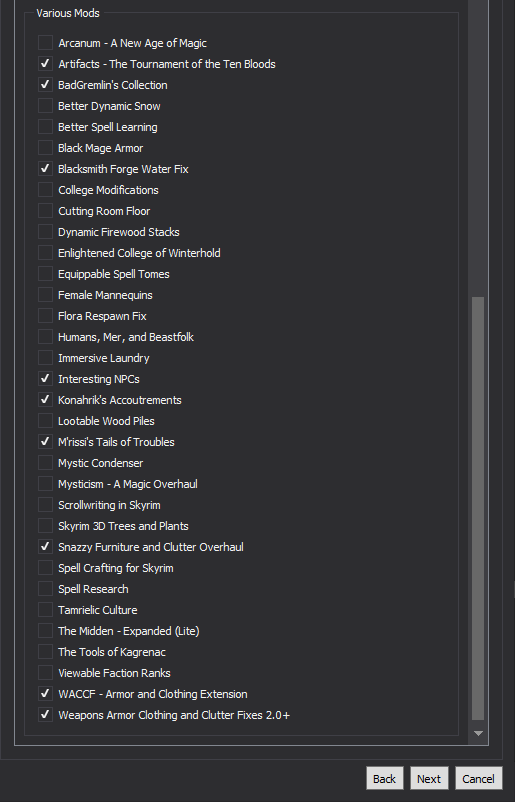Disable WACCF - Armor and Clothing Extension
This screenshot has height=802, width=515.
click(46, 694)
